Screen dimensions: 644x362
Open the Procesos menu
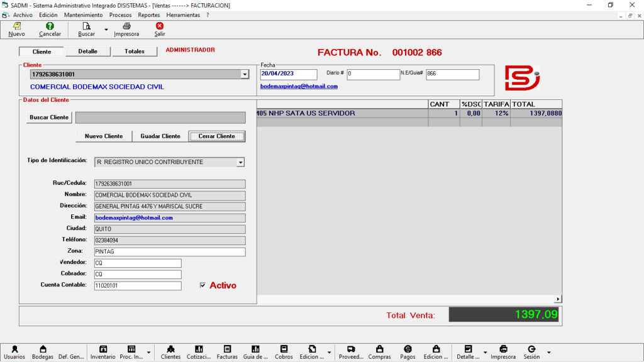click(120, 15)
